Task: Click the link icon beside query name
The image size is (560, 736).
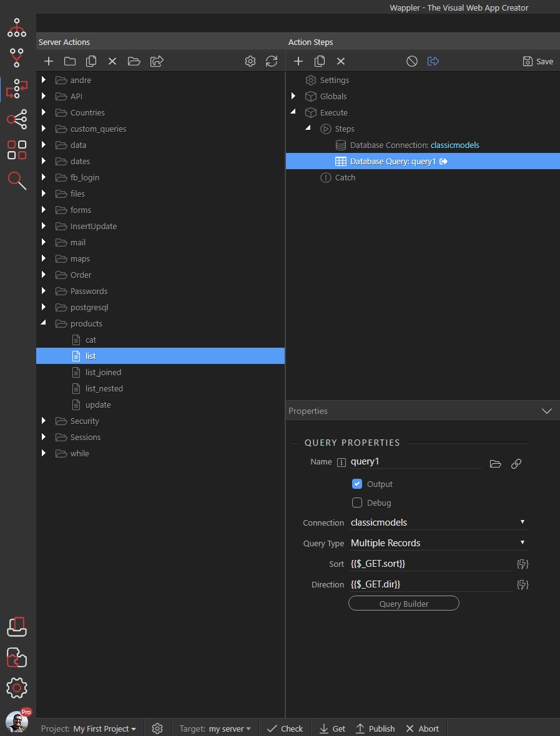Action: [516, 464]
